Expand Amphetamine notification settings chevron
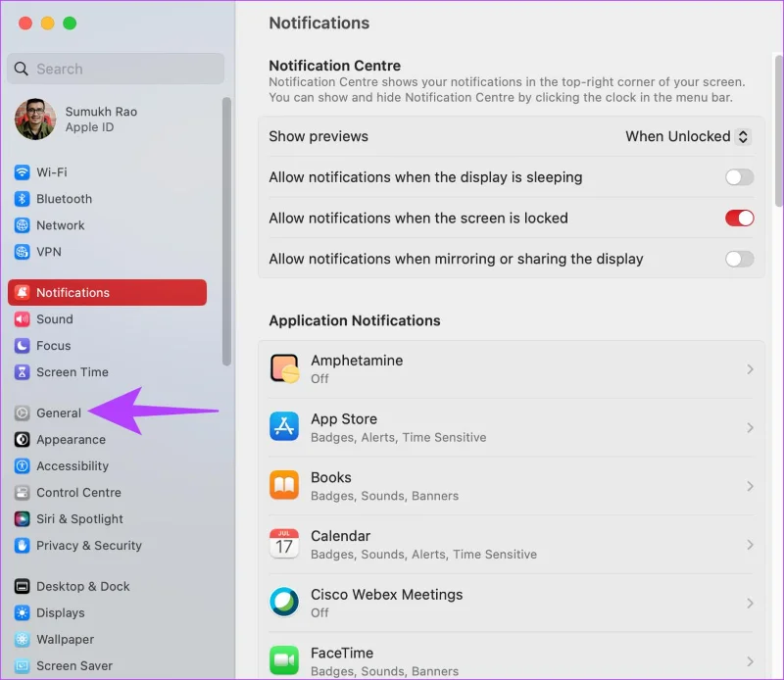Screen dimensions: 784x680 (750, 369)
